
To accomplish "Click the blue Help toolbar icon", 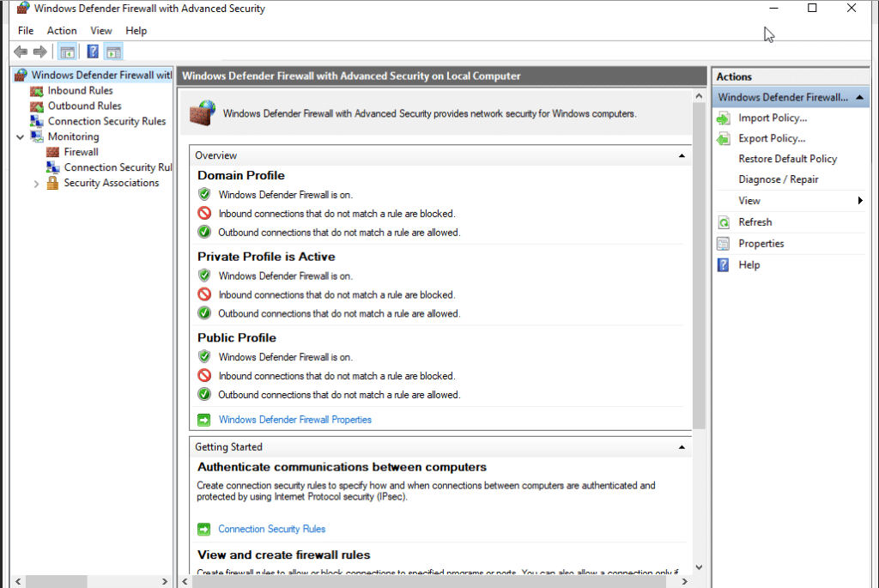I will click(93, 52).
